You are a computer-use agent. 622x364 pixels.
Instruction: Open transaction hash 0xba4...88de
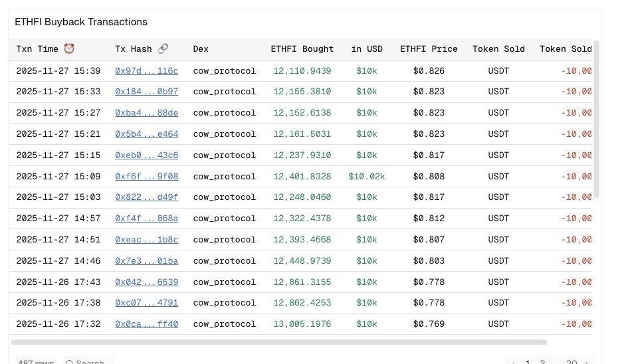pyautogui.click(x=146, y=113)
